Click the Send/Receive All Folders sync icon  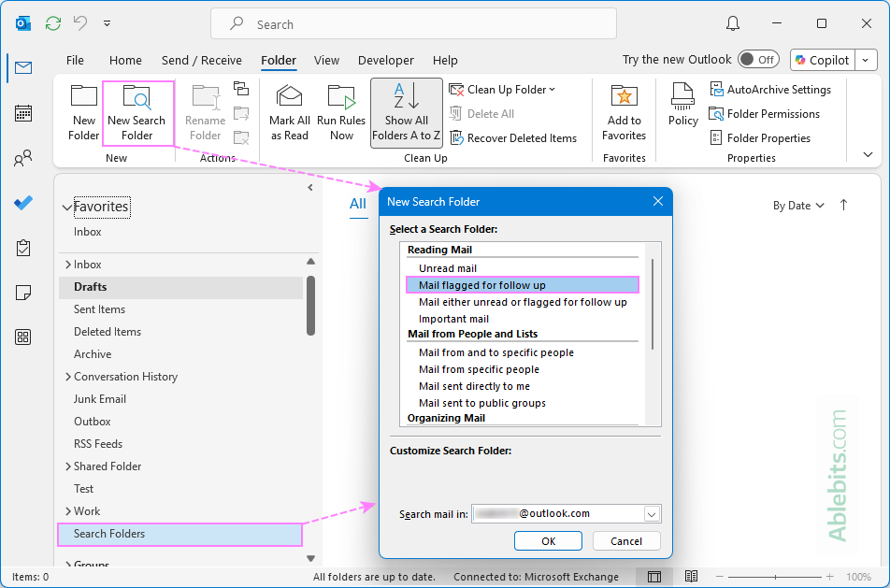[53, 23]
